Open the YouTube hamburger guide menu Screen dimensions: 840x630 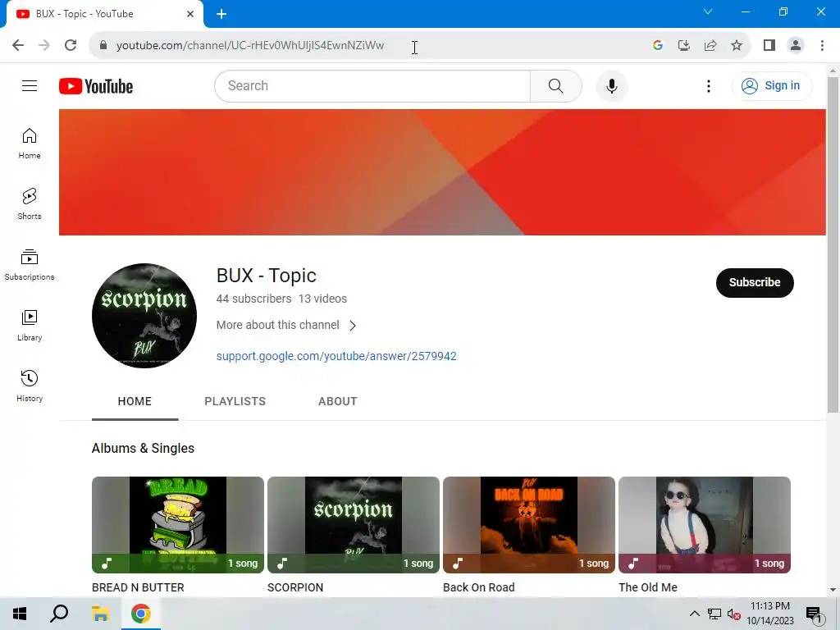coord(30,85)
